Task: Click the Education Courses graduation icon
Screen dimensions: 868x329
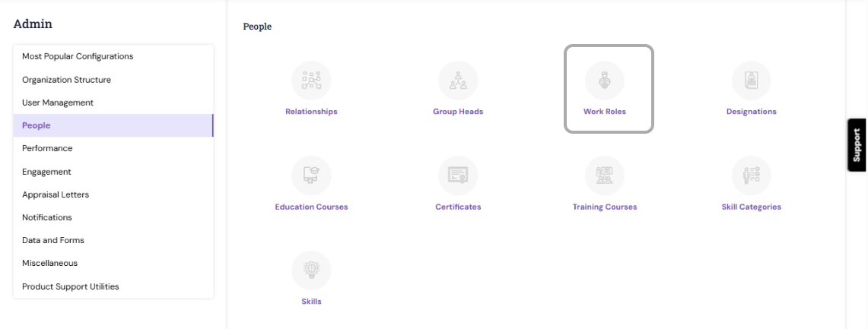Action: click(311, 176)
